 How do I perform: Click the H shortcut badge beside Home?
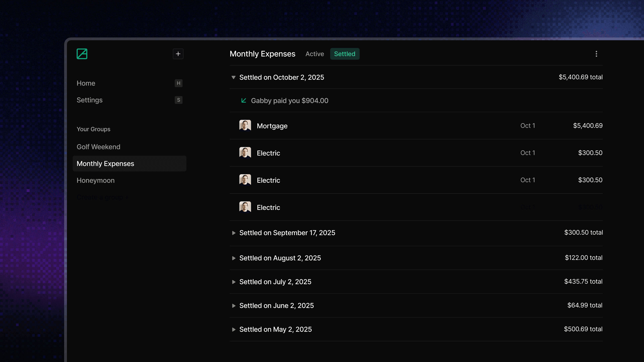pyautogui.click(x=178, y=83)
